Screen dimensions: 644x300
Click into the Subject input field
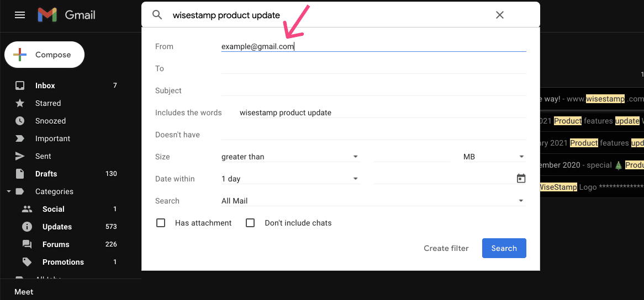coord(373,90)
